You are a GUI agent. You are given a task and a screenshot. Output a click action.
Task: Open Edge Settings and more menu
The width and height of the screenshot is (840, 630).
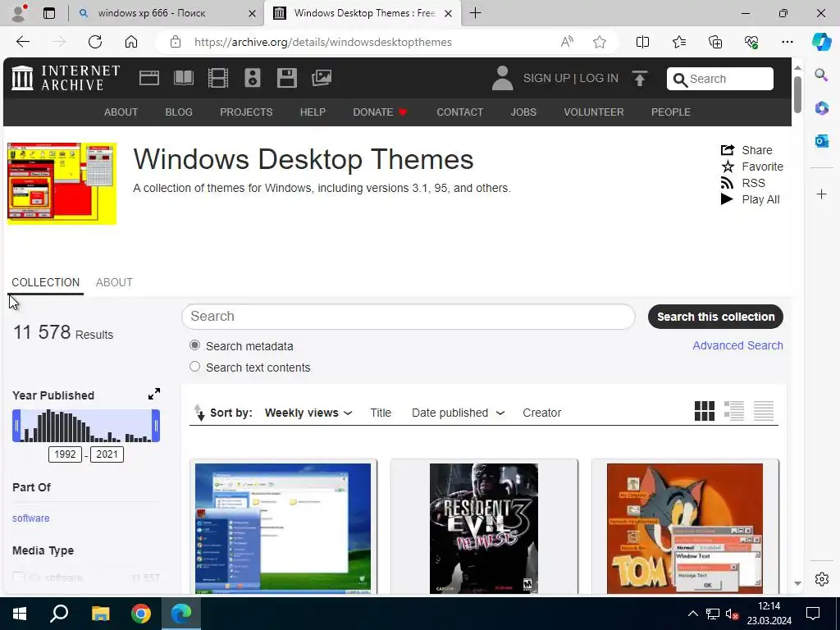point(787,42)
